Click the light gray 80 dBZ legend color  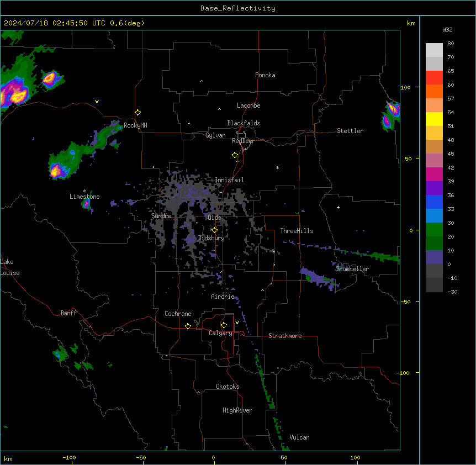pos(434,50)
